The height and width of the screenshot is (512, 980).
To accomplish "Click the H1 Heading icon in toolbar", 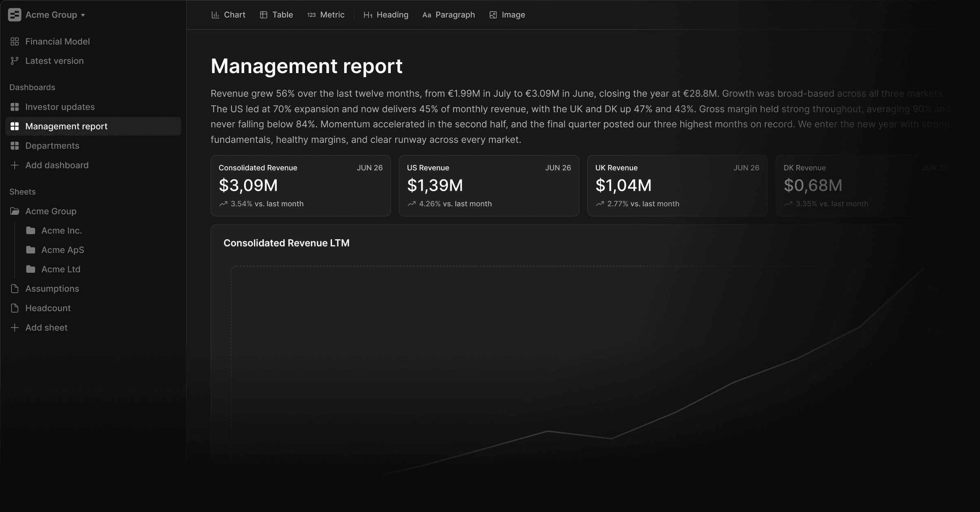I will pyautogui.click(x=368, y=15).
